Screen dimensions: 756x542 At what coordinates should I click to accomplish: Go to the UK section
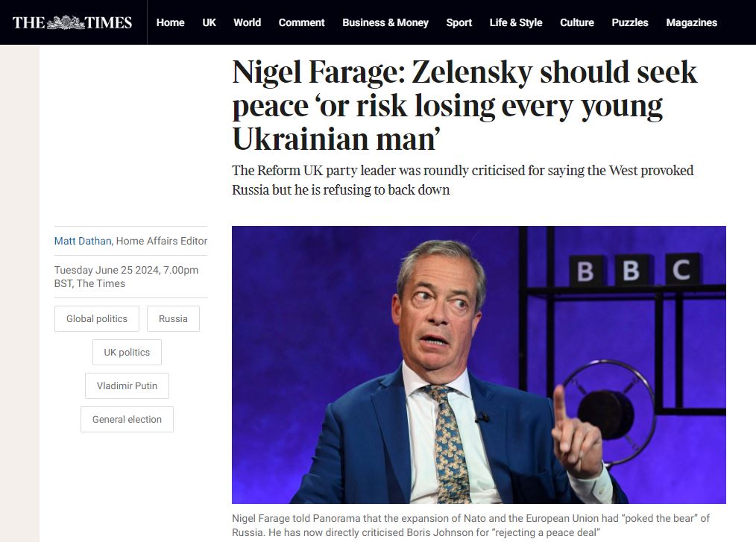point(209,22)
